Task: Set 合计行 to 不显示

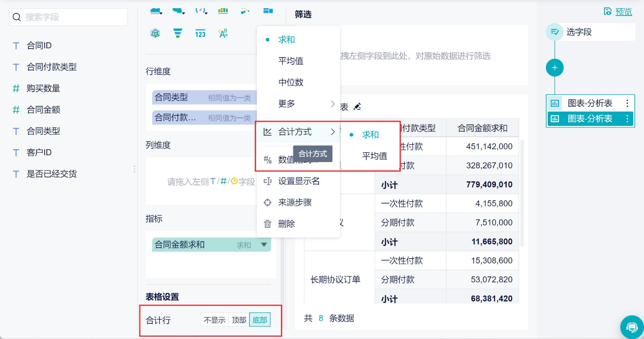Action: [215, 320]
